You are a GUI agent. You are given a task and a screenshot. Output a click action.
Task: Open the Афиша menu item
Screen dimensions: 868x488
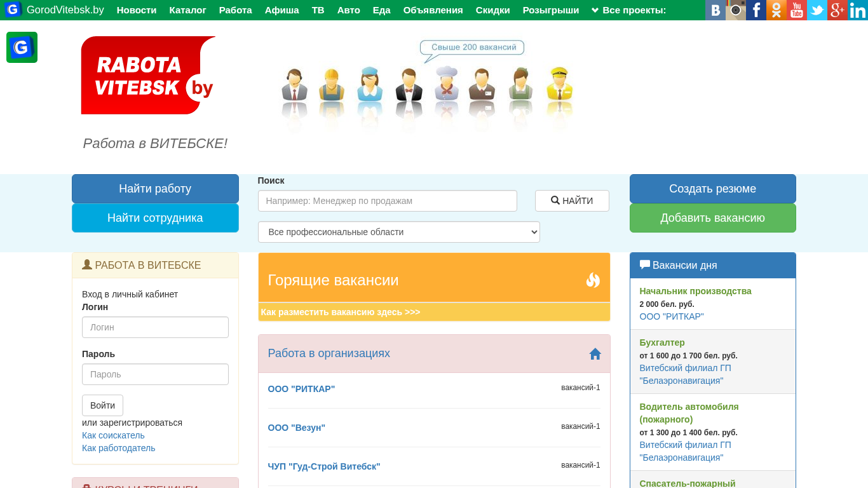282,10
